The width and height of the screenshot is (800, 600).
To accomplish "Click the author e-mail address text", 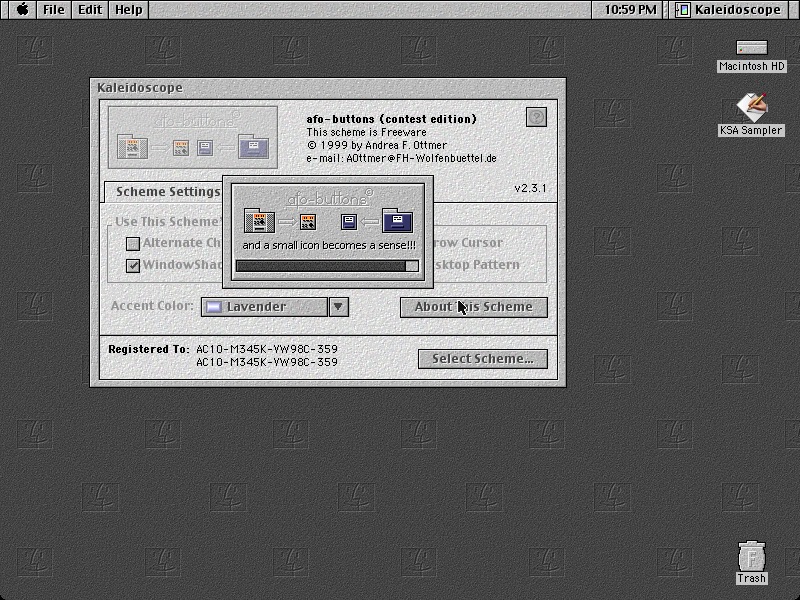I will (401, 158).
